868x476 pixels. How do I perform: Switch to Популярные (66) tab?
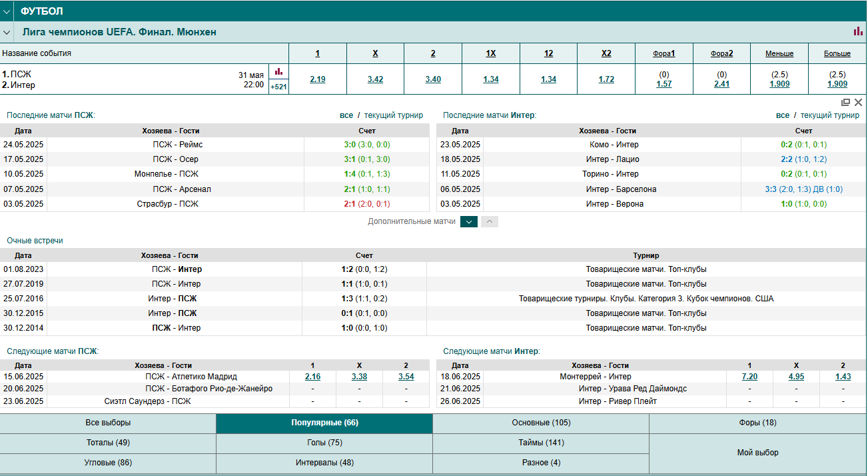pos(324,423)
